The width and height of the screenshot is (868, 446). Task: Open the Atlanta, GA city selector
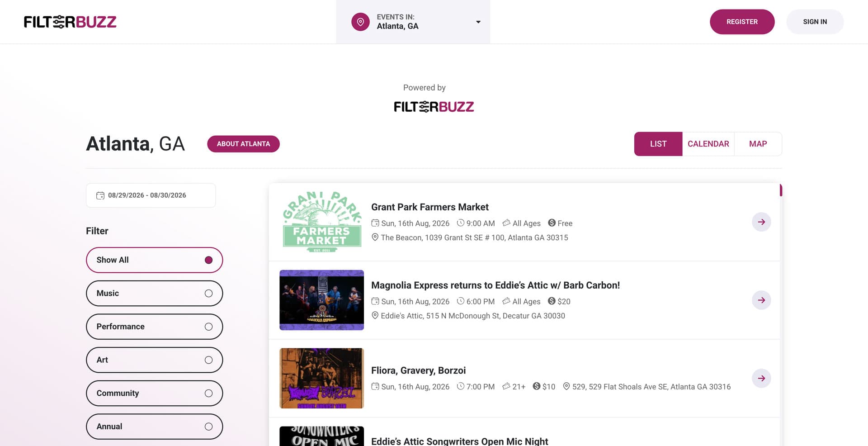[413, 22]
